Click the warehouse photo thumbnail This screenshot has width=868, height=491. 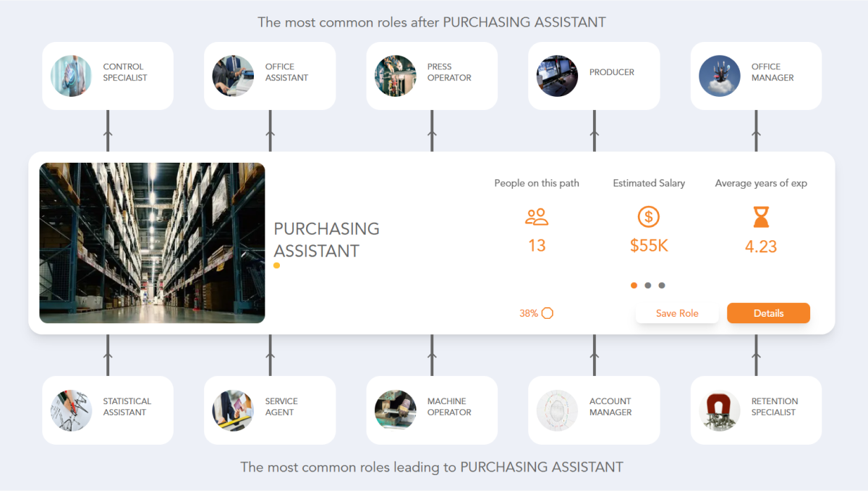pos(152,242)
